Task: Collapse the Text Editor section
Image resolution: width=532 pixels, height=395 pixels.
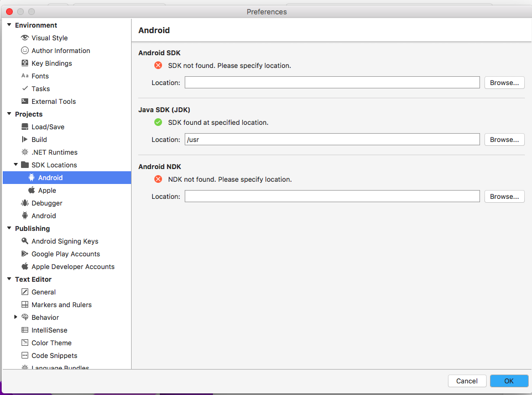Action: (x=9, y=278)
